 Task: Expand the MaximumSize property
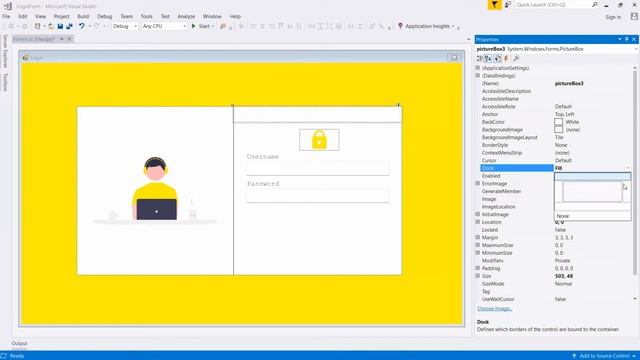(478, 245)
